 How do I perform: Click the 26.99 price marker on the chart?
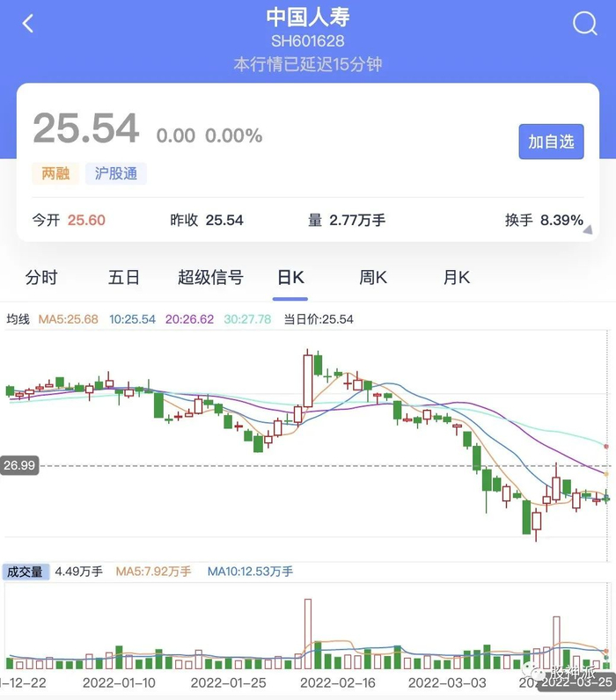coord(19,466)
